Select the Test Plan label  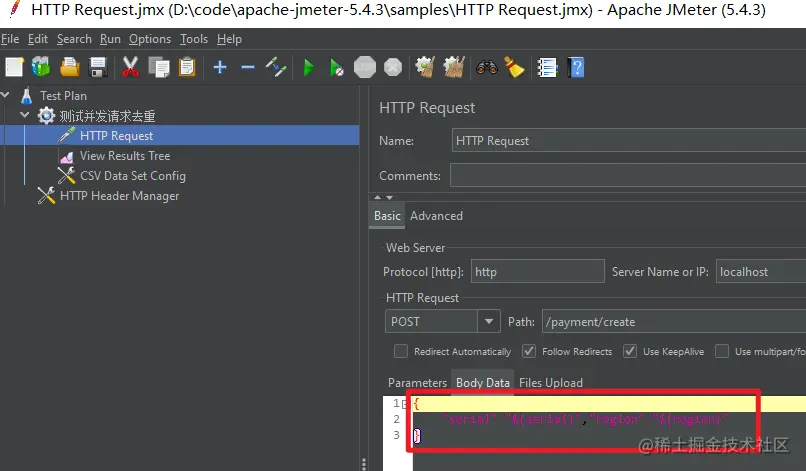[x=63, y=96]
